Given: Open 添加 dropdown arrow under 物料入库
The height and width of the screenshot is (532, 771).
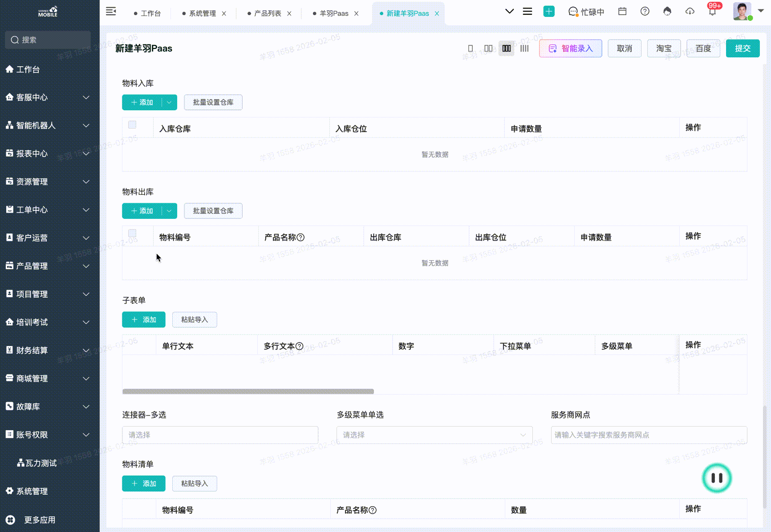Looking at the screenshot, I should click(169, 102).
